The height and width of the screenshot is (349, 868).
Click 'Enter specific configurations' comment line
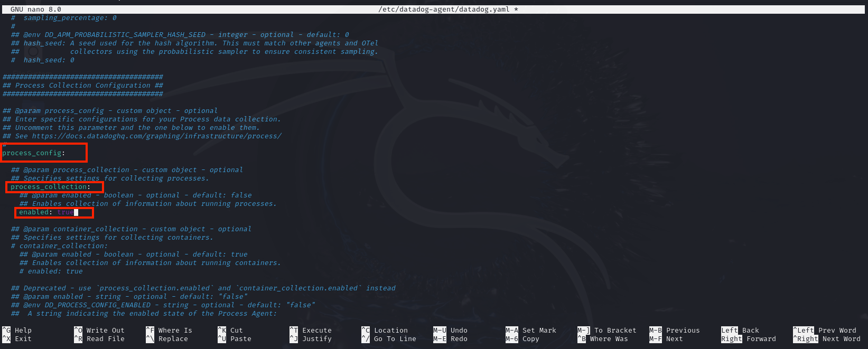click(x=142, y=119)
